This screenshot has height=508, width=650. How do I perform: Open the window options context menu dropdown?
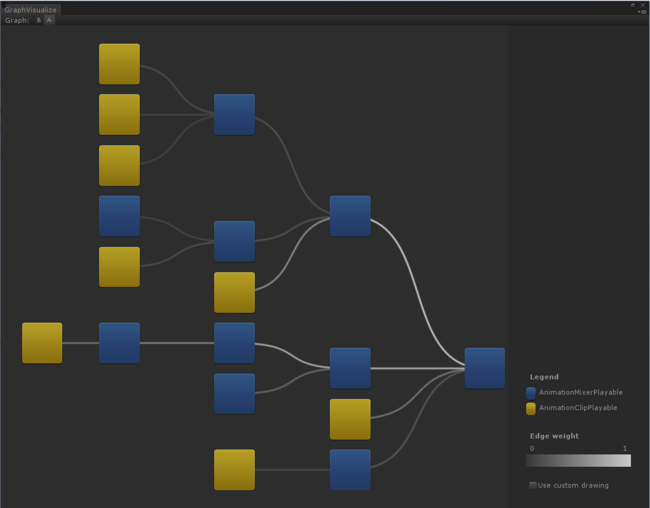[643, 12]
